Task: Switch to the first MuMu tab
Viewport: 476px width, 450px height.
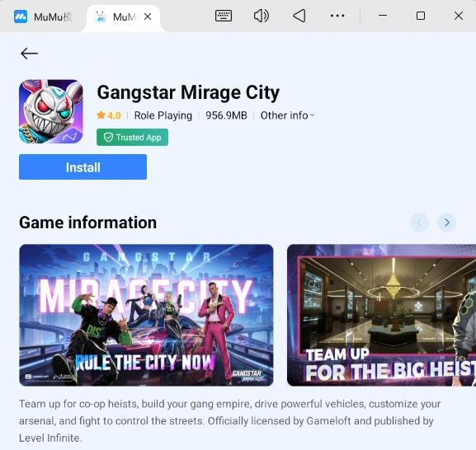Action: point(43,16)
